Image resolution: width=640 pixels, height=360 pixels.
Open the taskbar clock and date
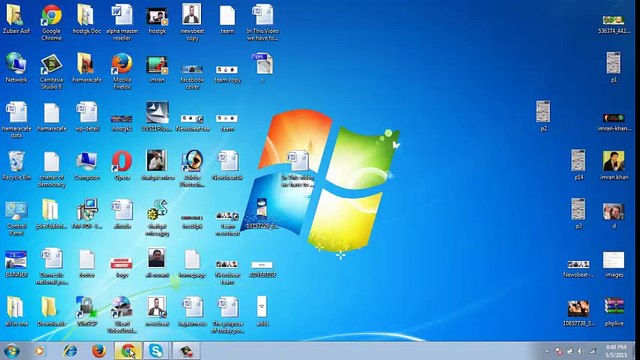pos(616,351)
